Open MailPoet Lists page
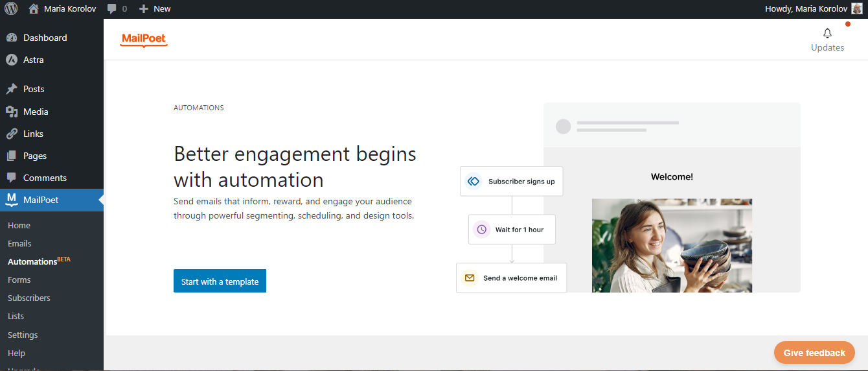The width and height of the screenshot is (868, 371). tap(16, 316)
